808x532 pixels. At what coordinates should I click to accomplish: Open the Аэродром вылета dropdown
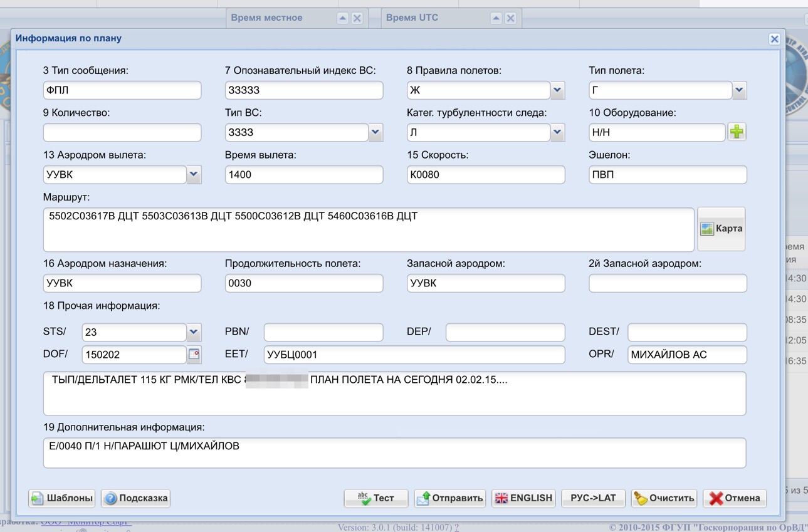(194, 175)
